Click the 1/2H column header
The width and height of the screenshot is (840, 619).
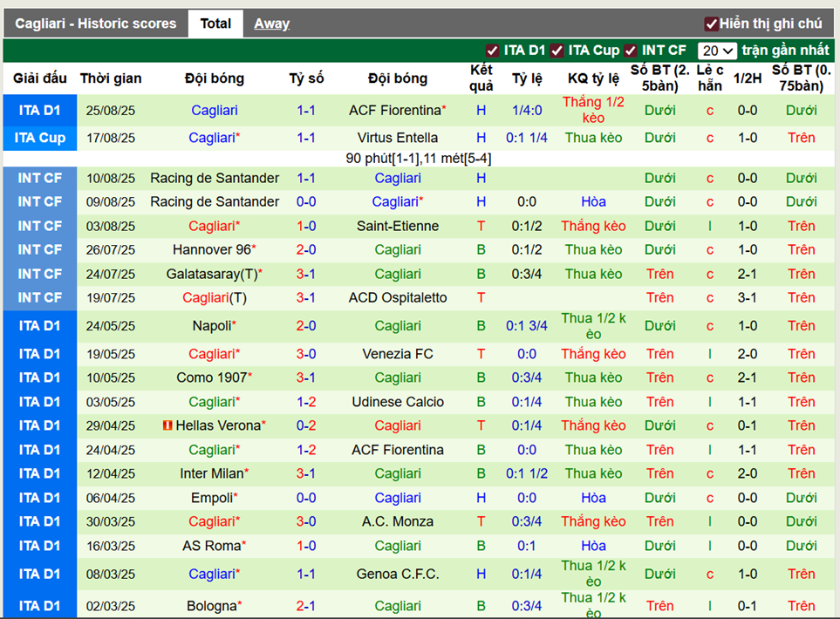748,78
